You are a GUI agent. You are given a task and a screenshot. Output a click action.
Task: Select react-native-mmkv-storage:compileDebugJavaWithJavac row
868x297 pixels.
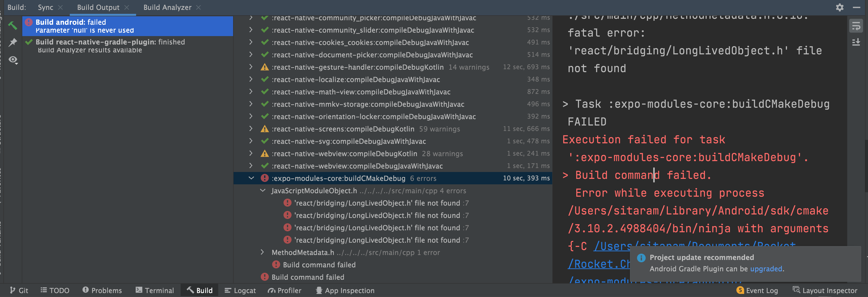[x=393, y=104]
